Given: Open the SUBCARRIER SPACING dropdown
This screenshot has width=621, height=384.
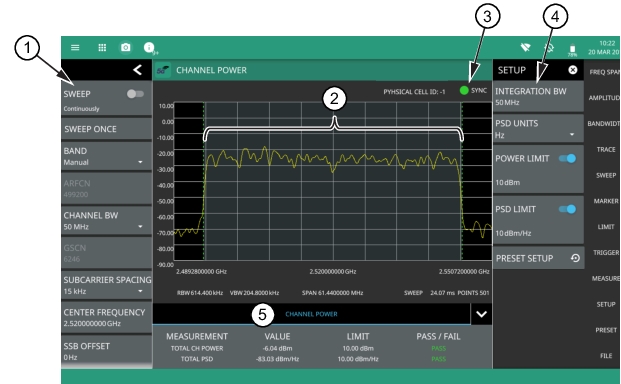Looking at the screenshot, I should [x=106, y=285].
